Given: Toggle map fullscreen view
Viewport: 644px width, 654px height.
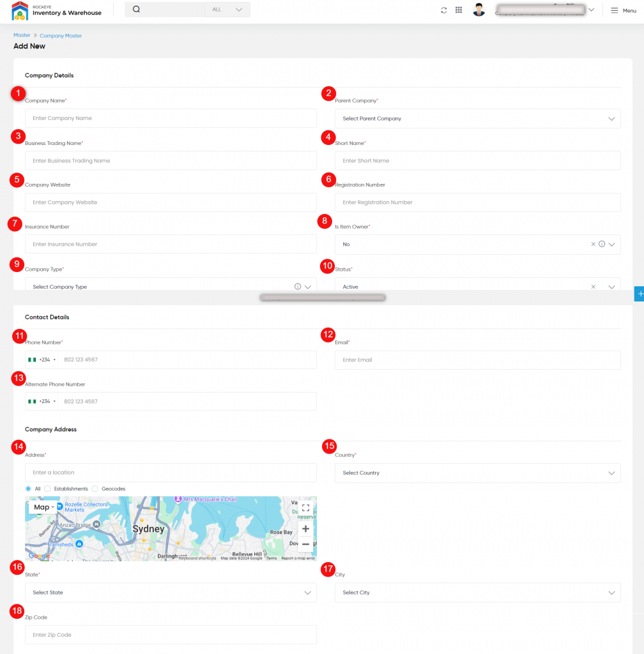Looking at the screenshot, I should pyautogui.click(x=306, y=508).
